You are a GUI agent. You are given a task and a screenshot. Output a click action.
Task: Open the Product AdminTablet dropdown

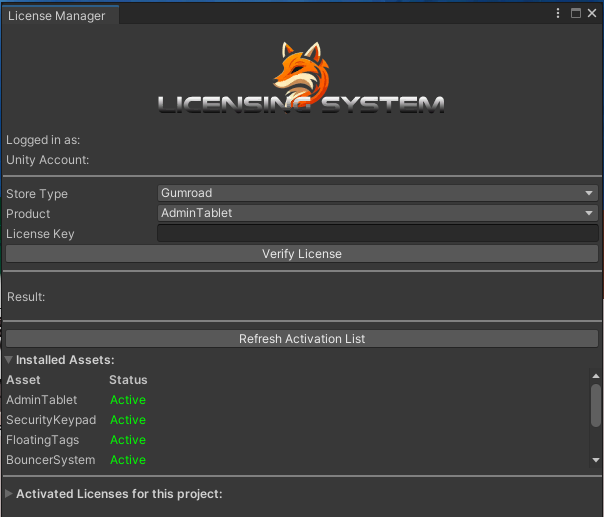[378, 213]
